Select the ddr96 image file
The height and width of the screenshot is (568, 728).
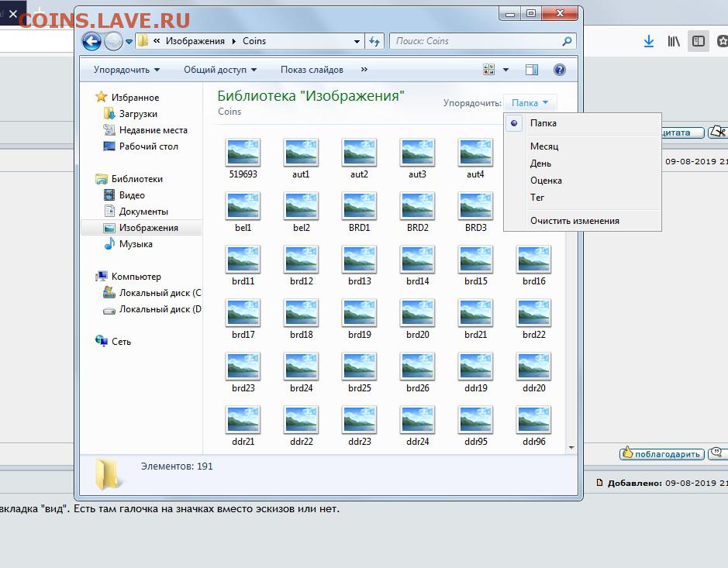(534, 425)
